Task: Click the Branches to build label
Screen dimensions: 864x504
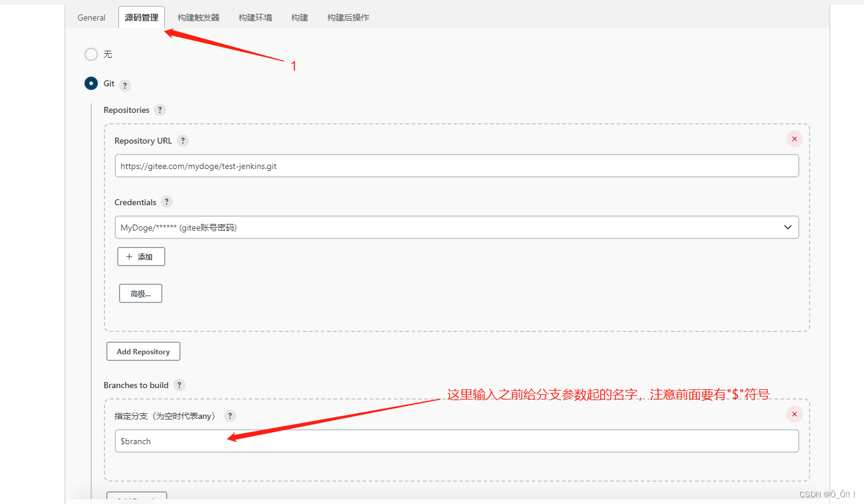Action: [x=136, y=385]
